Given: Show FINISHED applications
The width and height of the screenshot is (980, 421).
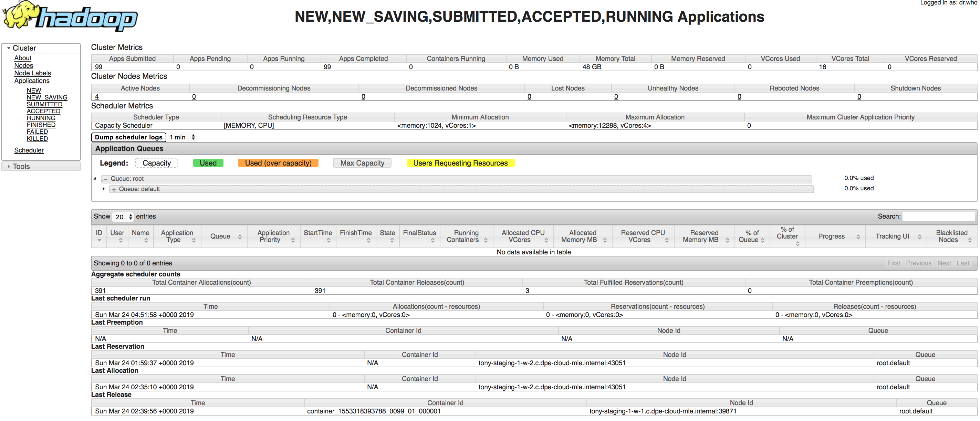Looking at the screenshot, I should click(41, 125).
